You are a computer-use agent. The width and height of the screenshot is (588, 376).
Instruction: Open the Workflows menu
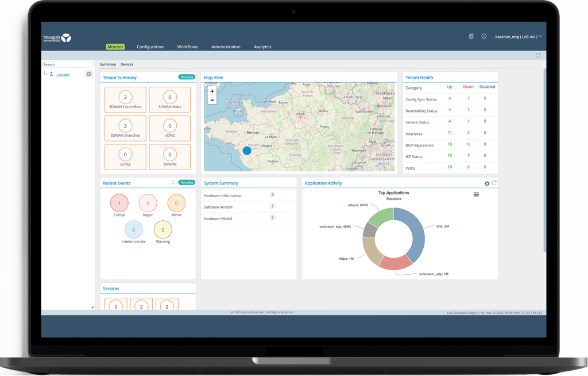187,47
